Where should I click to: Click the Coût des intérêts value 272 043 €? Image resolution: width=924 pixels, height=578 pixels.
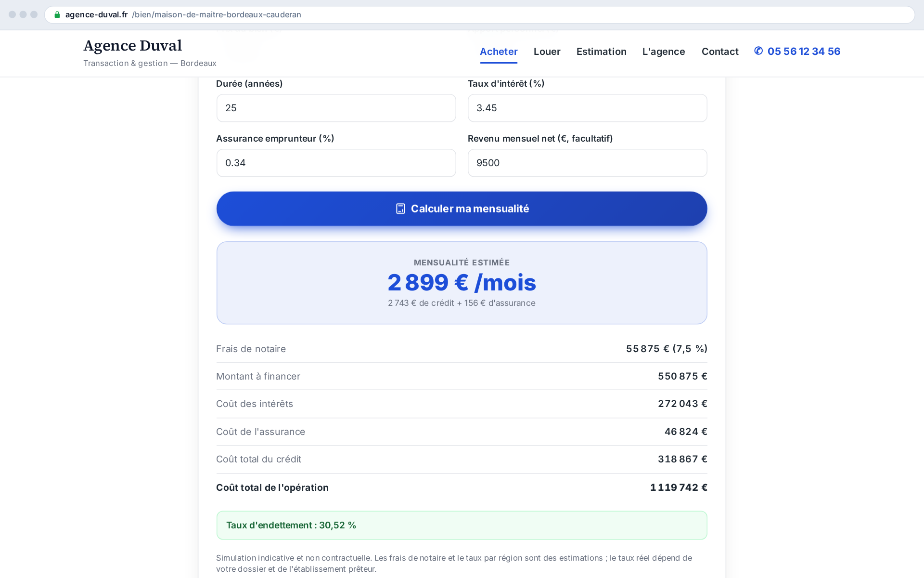pos(682,404)
